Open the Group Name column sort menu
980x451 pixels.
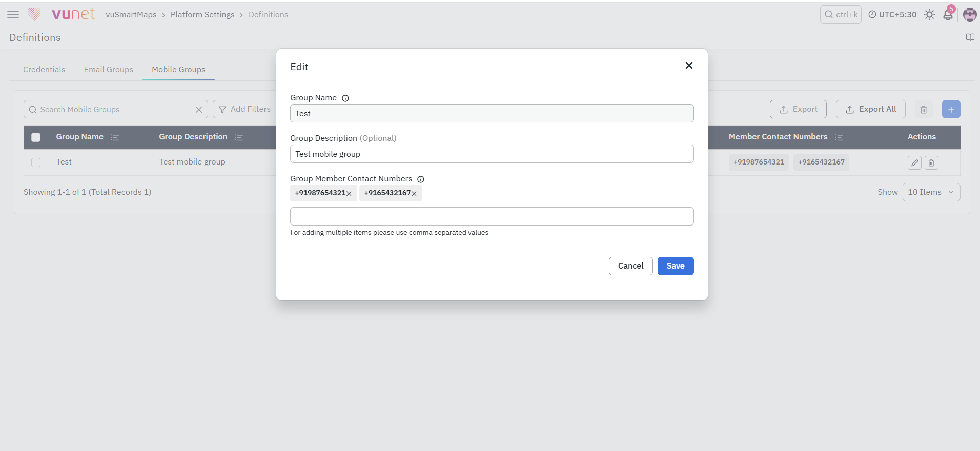115,137
